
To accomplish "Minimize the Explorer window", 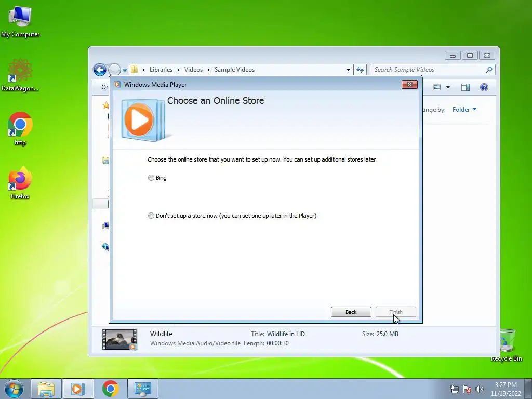I will tap(453, 56).
